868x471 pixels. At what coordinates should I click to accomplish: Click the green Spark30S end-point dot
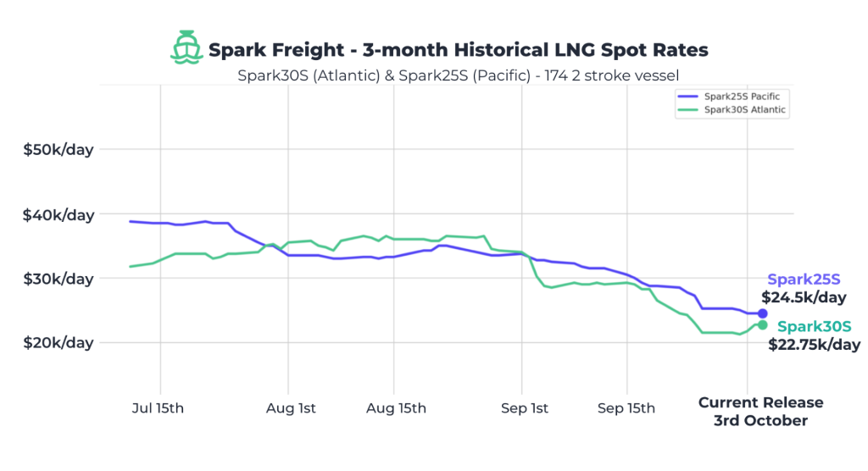coord(762,325)
